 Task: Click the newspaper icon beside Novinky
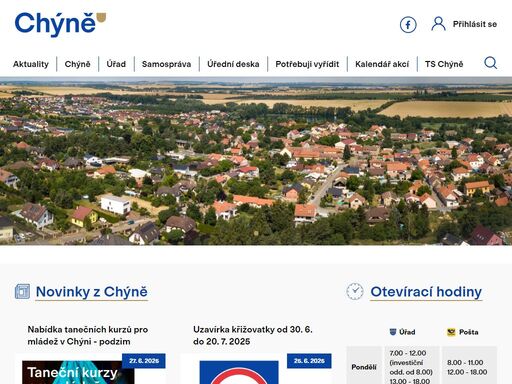coord(22,292)
